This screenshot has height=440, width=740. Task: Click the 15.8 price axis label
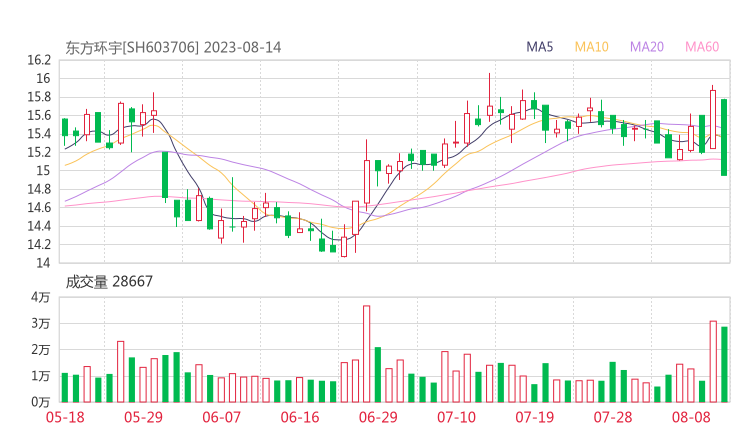[39, 97]
